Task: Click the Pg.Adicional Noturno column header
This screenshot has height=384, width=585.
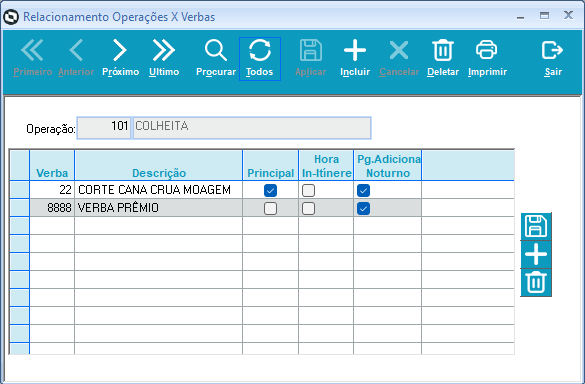Action: (x=388, y=165)
